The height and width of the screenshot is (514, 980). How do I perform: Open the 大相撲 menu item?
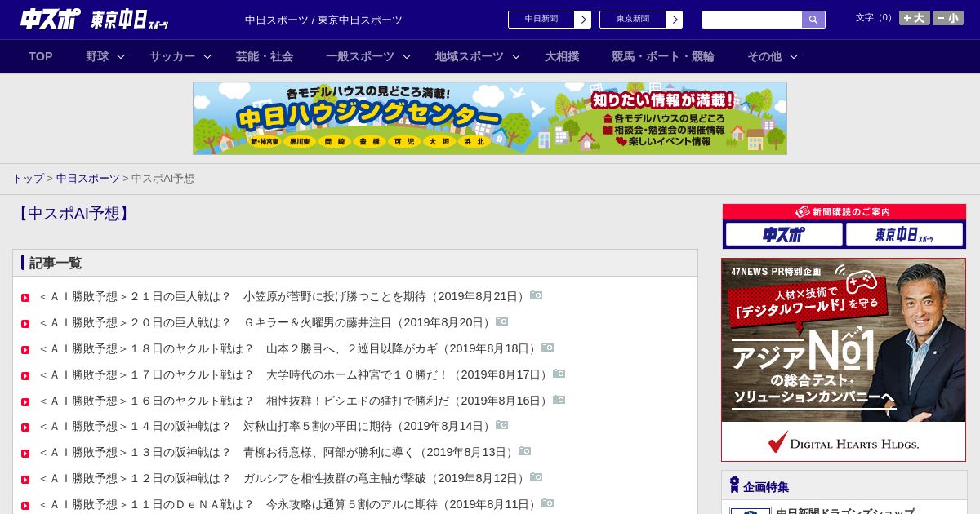[x=562, y=56]
